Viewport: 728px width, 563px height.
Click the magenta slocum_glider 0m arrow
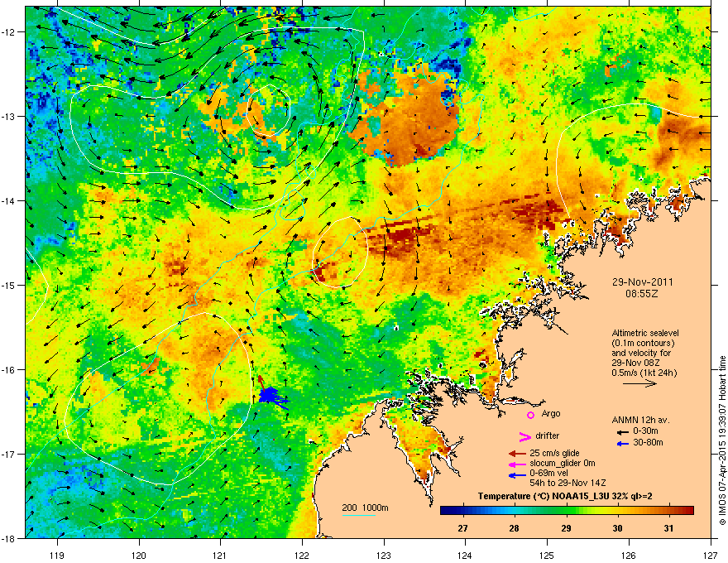pyautogui.click(x=517, y=464)
